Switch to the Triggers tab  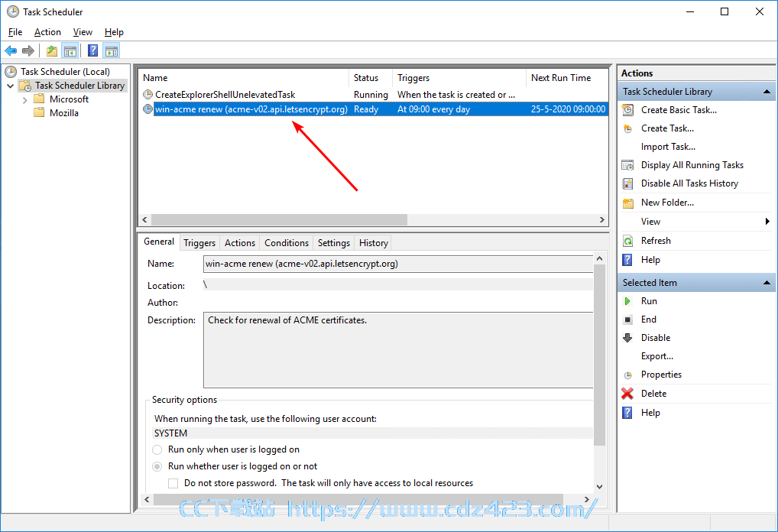199,242
